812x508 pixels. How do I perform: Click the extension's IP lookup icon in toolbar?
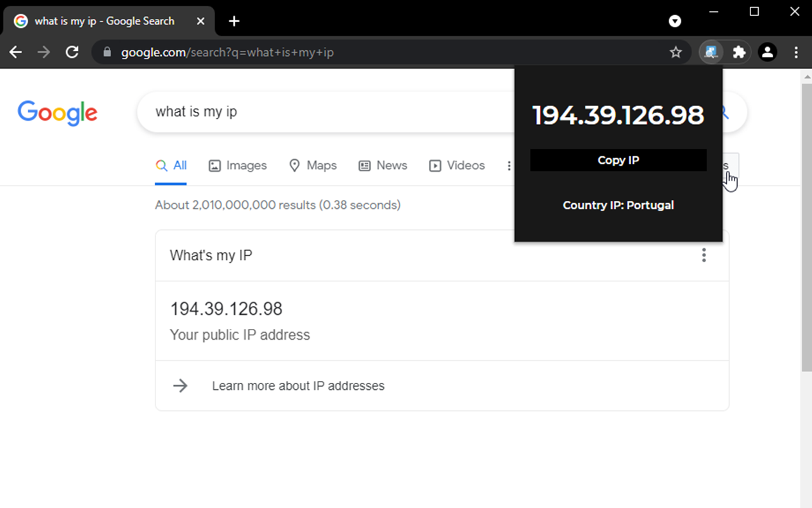[x=711, y=51]
